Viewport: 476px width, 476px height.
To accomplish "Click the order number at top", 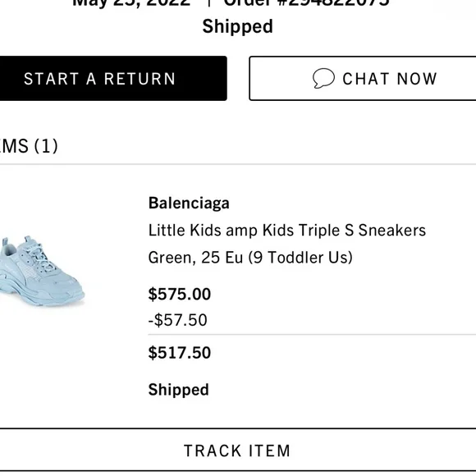I will 307,3.
